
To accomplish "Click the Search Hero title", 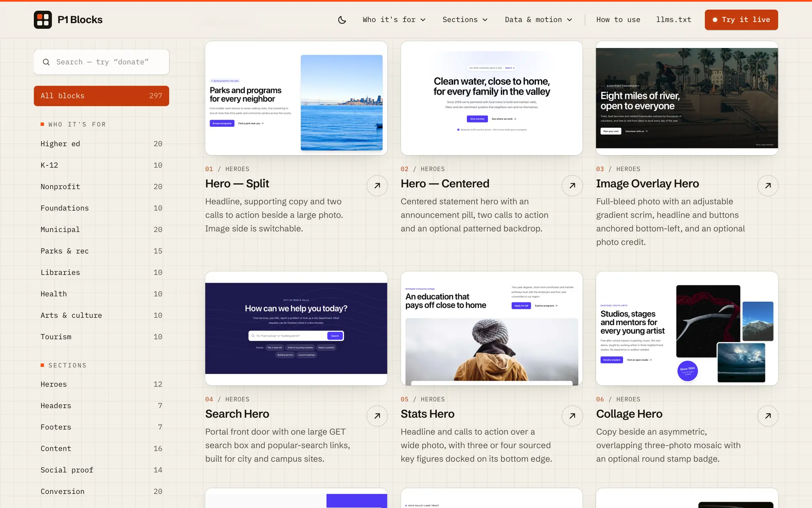I will coord(237,414).
